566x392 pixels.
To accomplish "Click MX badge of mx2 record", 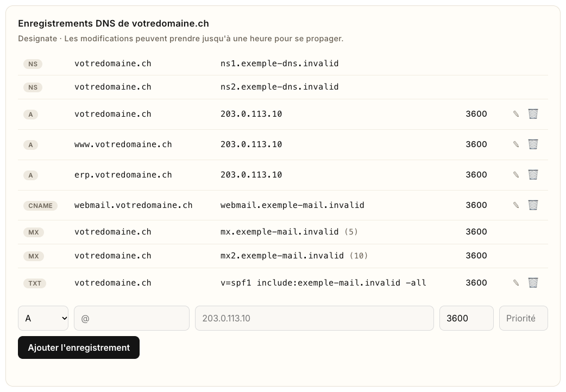I will point(34,256).
